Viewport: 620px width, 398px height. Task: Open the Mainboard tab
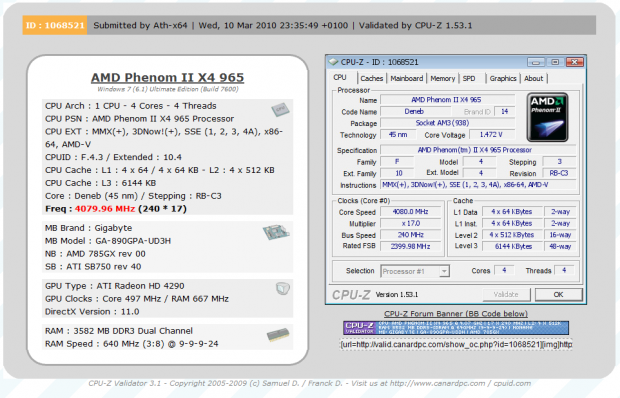[x=406, y=78]
